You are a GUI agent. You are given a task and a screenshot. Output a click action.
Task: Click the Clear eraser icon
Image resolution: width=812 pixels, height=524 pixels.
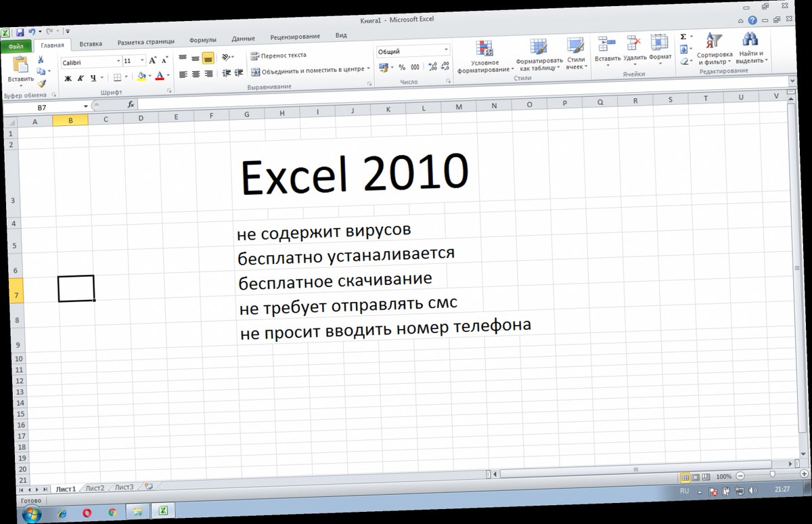point(683,61)
